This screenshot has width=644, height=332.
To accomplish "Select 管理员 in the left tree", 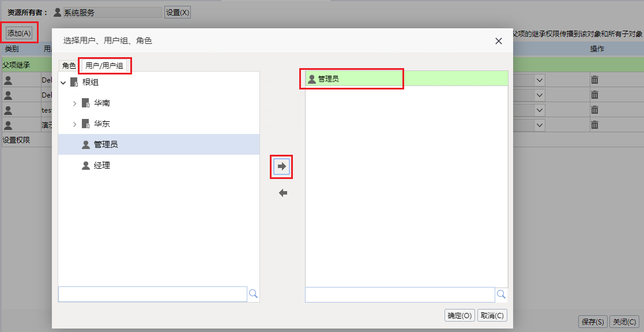I will (x=159, y=144).
